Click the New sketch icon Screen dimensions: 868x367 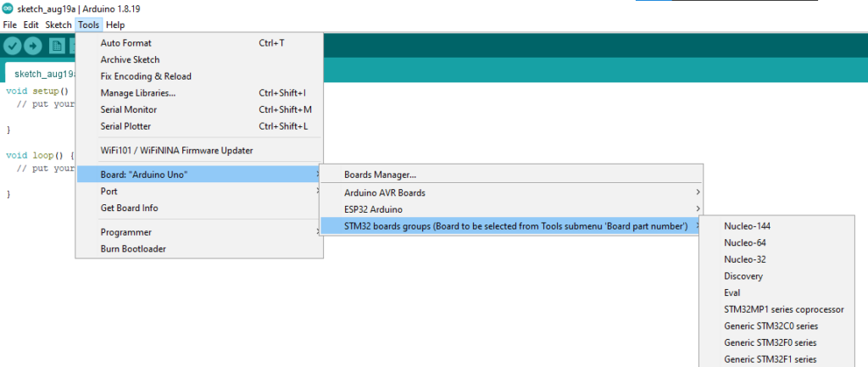pyautogui.click(x=56, y=46)
